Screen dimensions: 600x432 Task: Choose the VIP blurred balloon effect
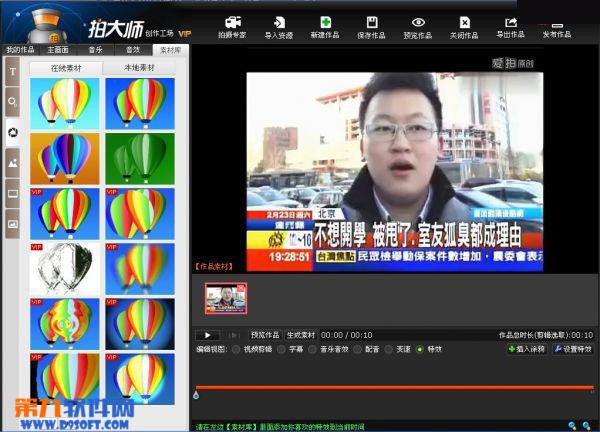point(140,269)
